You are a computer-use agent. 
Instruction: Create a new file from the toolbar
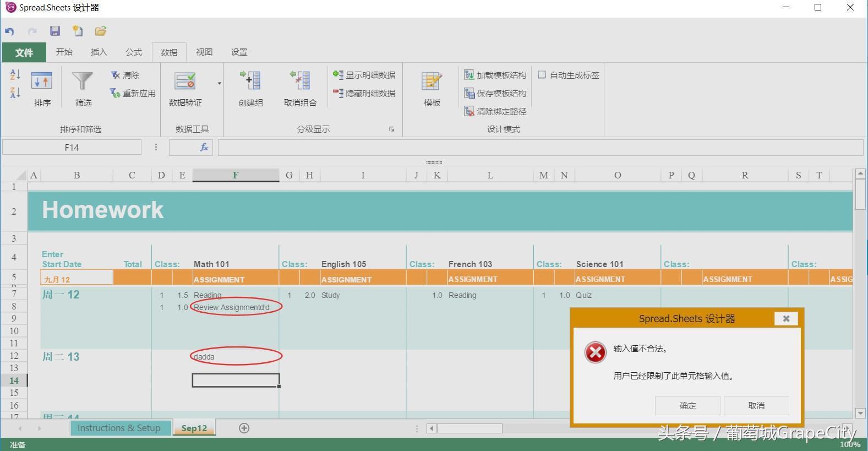tap(78, 31)
